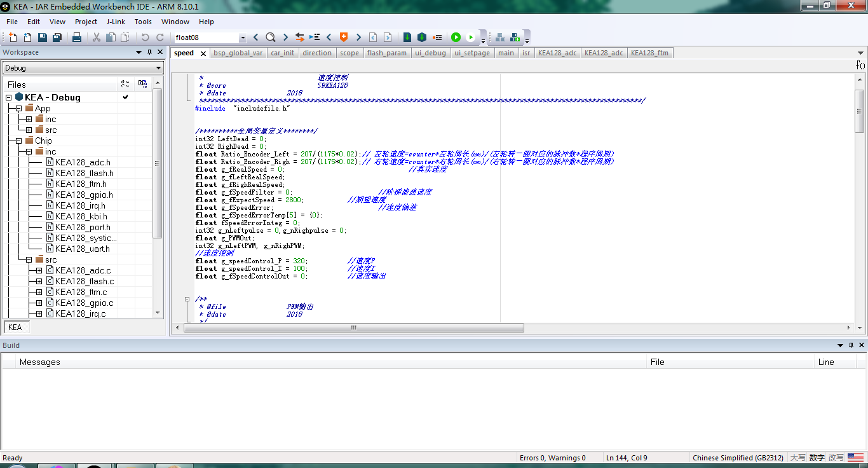
Task: Undo the last edit via the toolbar
Action: [146, 38]
